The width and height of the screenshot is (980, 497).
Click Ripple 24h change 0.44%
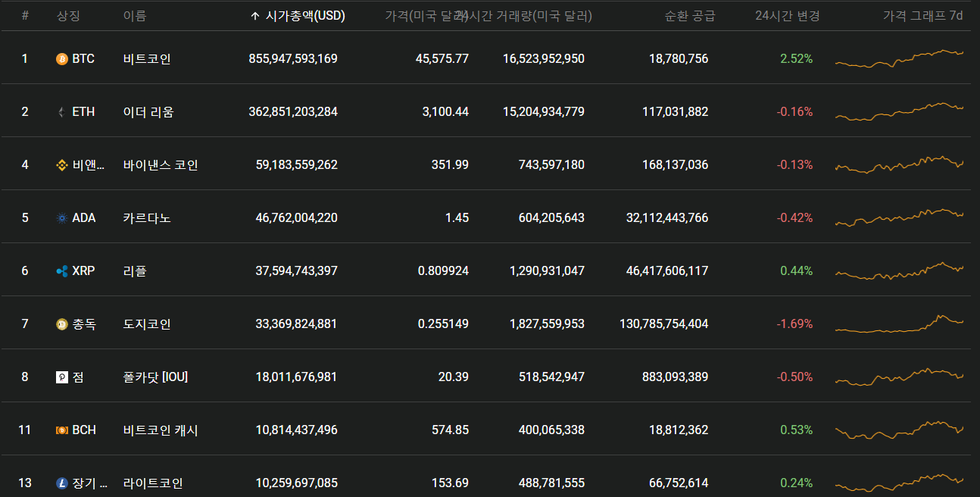(796, 270)
